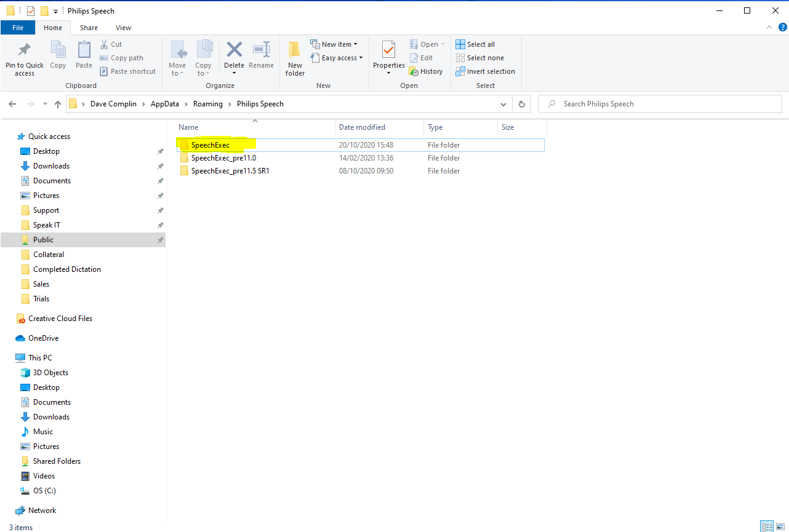Select the SpeechExec folder

click(x=360, y=145)
